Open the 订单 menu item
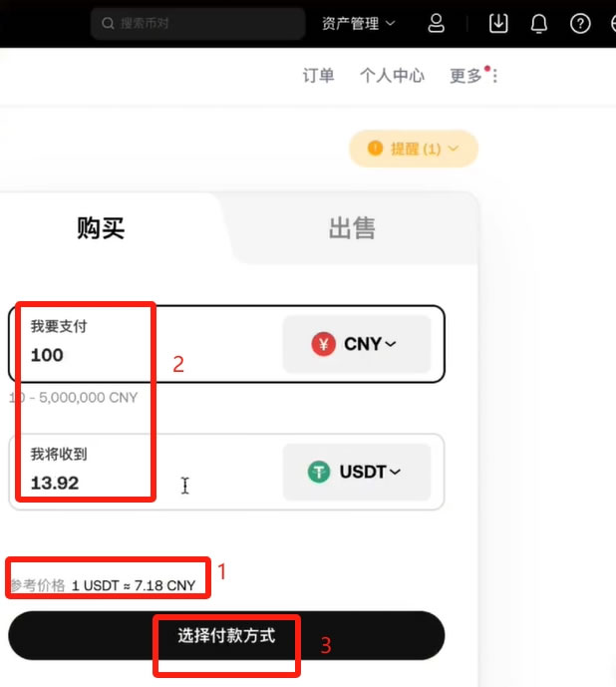The image size is (616, 687). pyautogui.click(x=319, y=76)
